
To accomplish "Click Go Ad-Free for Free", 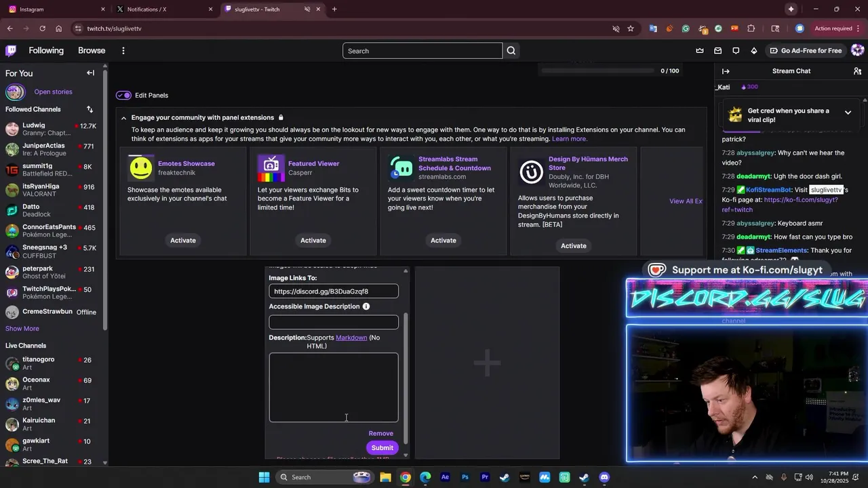I will pyautogui.click(x=806, y=51).
